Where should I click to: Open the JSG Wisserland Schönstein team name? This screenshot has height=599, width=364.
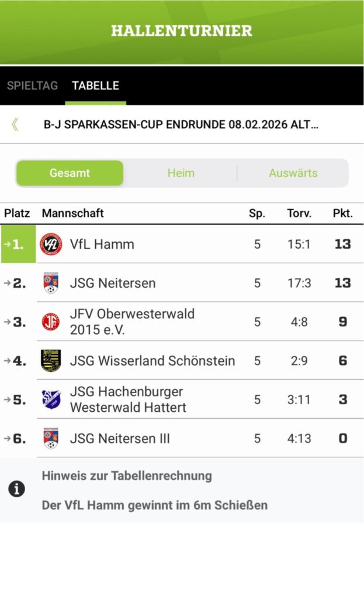[152, 361]
